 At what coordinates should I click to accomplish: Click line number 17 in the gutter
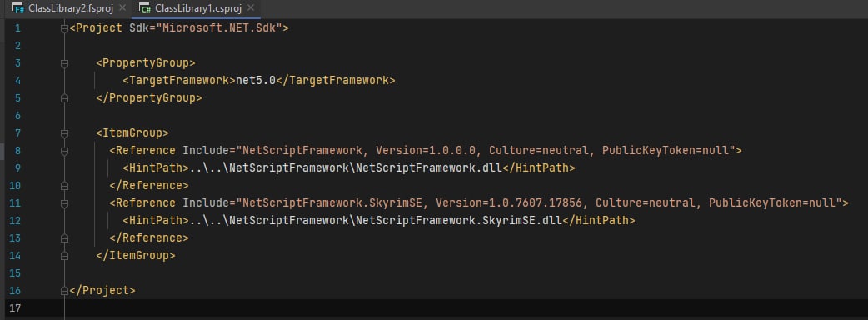click(15, 307)
